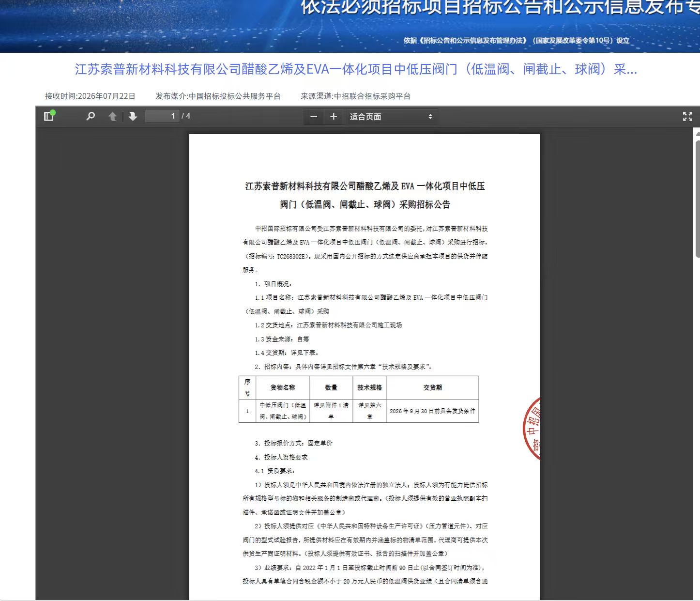
Task: Select the 来源渠道:中招联合招标采购平台 text
Action: click(x=356, y=96)
